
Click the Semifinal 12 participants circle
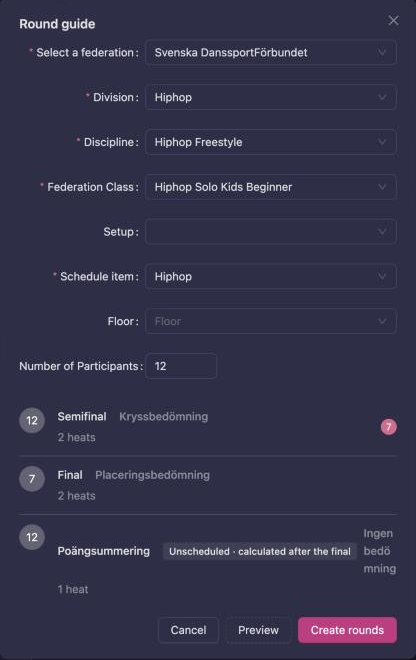coord(32,420)
